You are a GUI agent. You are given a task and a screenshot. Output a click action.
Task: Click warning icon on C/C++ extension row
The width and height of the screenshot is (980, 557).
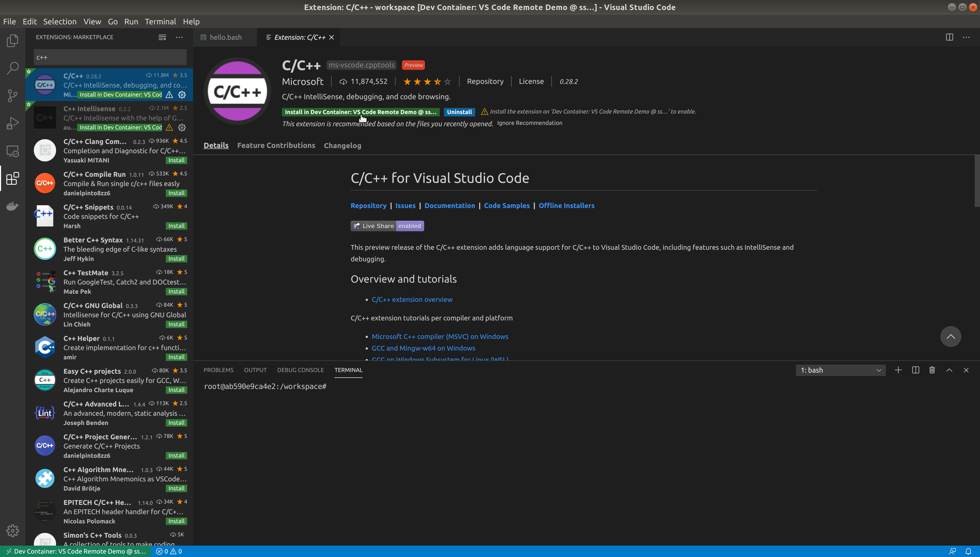[169, 94]
